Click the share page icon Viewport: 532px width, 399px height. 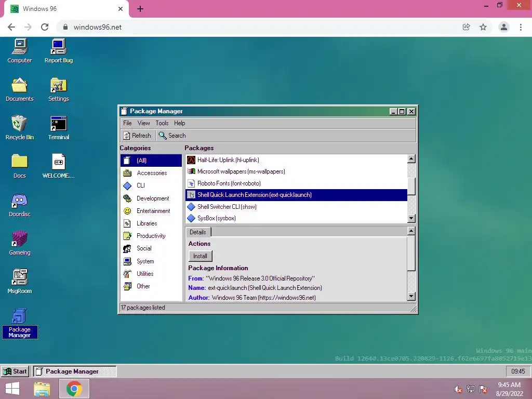click(x=467, y=27)
